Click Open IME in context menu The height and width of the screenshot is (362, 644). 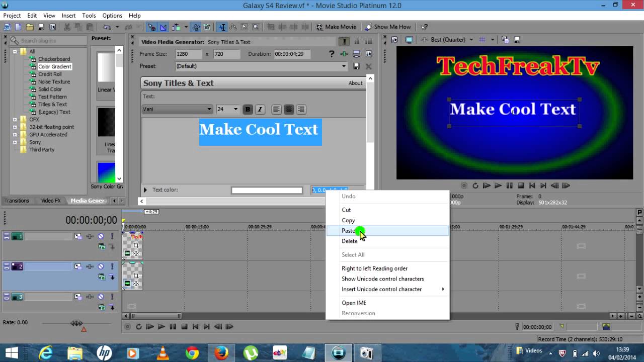387,303
